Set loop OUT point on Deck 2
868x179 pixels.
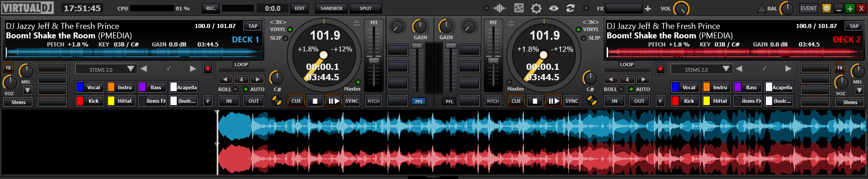point(639,101)
